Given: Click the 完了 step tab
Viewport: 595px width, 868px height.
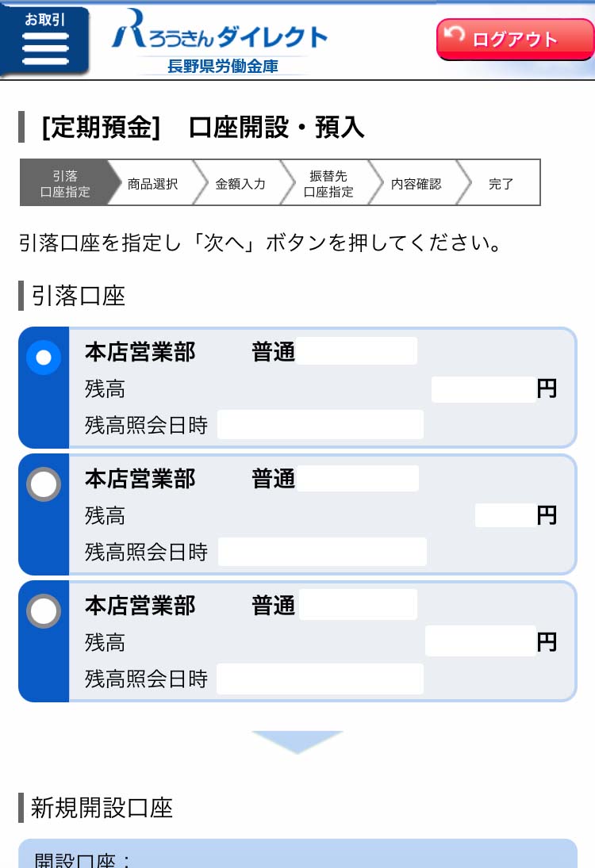Looking at the screenshot, I should pyautogui.click(x=501, y=183).
